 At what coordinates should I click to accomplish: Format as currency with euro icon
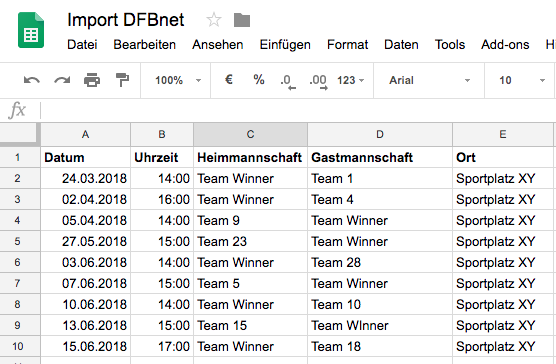tap(229, 80)
